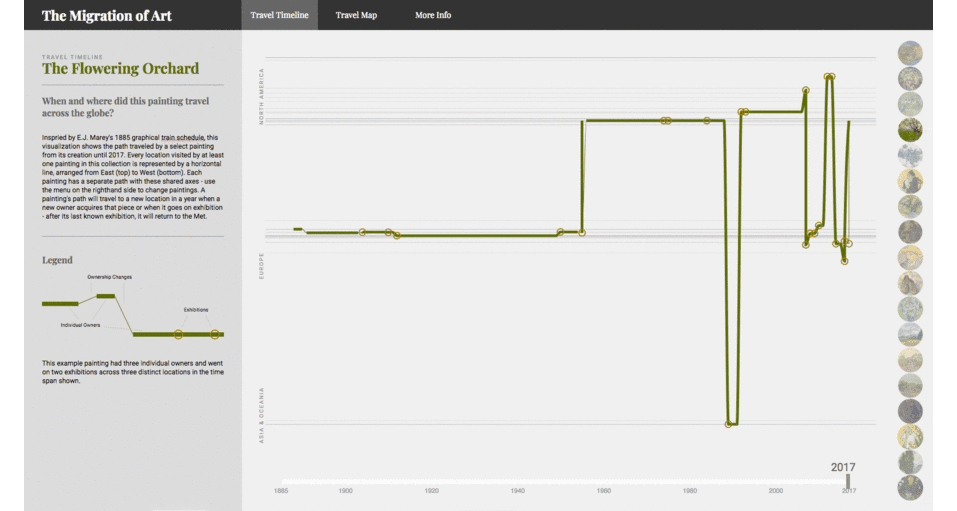Switch to the Travel Map tab

tap(356, 15)
